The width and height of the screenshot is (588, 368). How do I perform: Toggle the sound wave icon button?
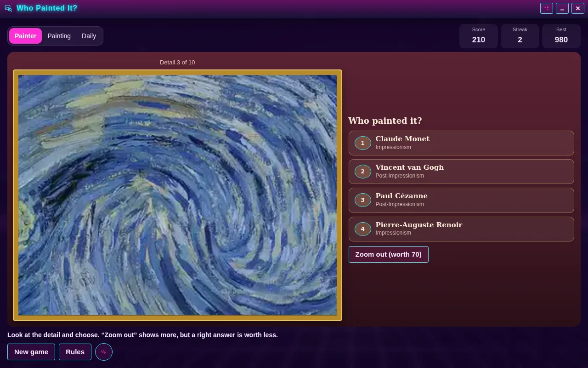point(104,352)
